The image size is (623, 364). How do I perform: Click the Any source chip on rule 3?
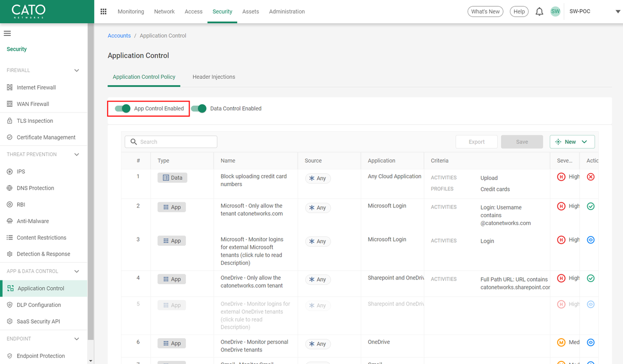tap(318, 241)
